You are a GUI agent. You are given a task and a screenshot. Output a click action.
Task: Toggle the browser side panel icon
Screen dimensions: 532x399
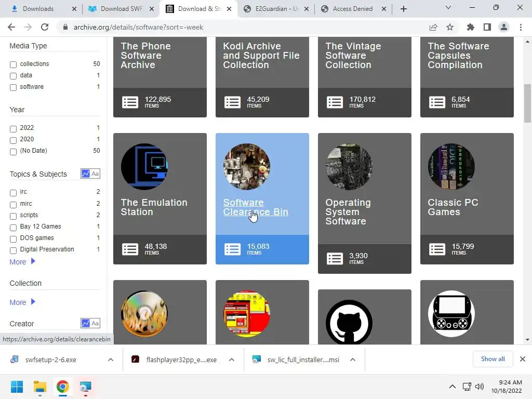(487, 27)
